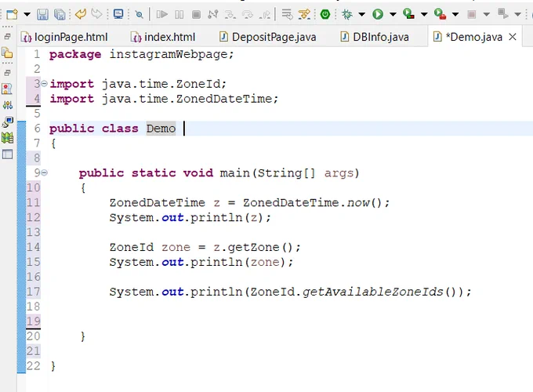The width and height of the screenshot is (533, 392).
Task: Save the current file
Action: pos(42,14)
